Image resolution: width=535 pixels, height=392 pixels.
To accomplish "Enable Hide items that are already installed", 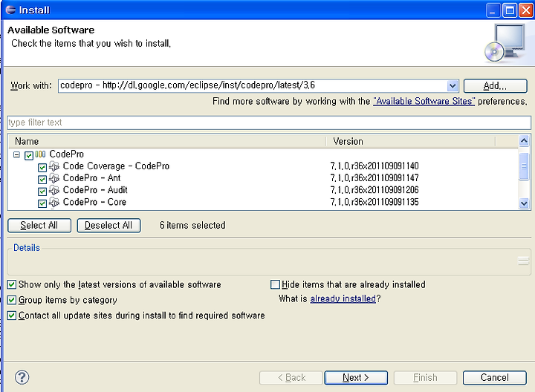I will [x=275, y=284].
